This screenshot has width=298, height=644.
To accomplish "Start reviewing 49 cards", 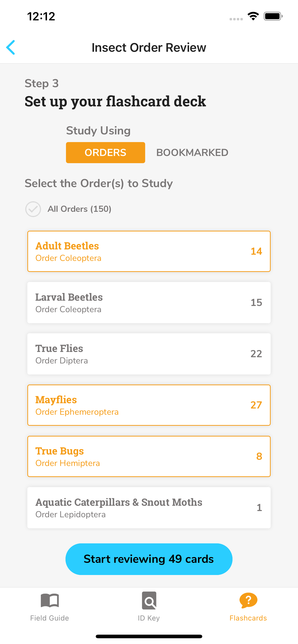I will point(149,559).
